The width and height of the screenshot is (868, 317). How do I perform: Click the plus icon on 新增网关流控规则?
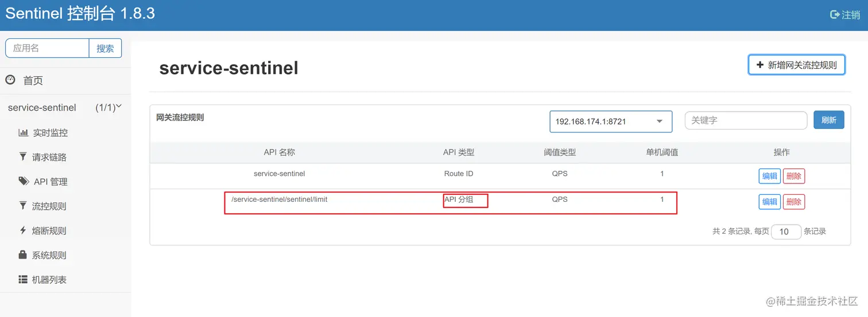[x=760, y=65]
